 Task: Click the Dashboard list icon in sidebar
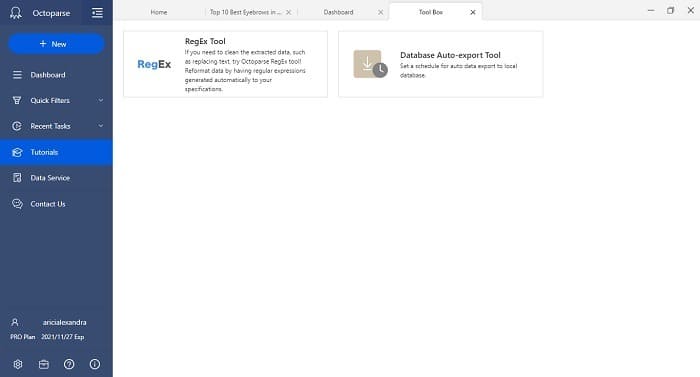(x=17, y=75)
